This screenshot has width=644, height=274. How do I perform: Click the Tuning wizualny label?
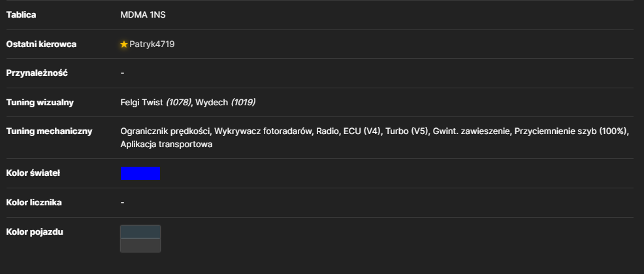[40, 103]
